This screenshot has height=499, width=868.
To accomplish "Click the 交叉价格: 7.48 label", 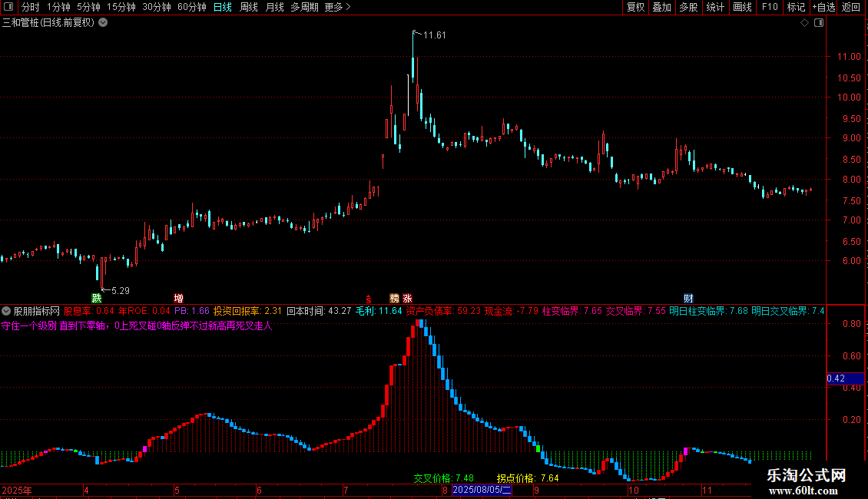I will (444, 478).
